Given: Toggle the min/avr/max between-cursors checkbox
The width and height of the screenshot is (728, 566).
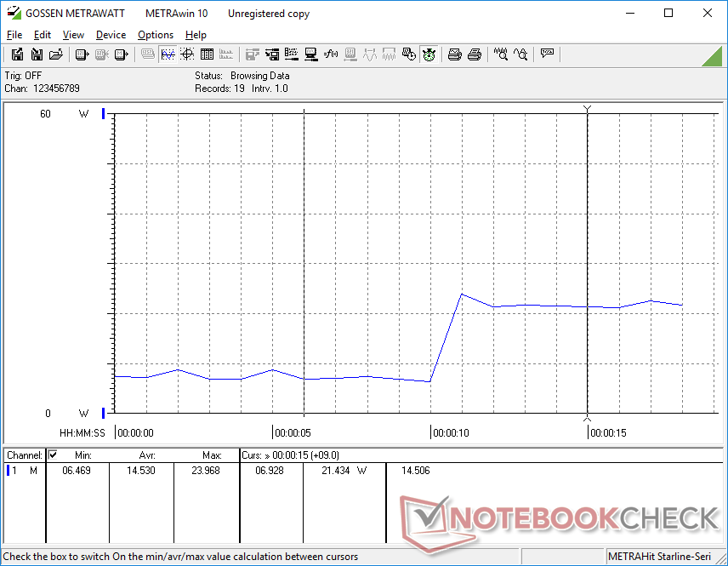Looking at the screenshot, I should 53,455.
